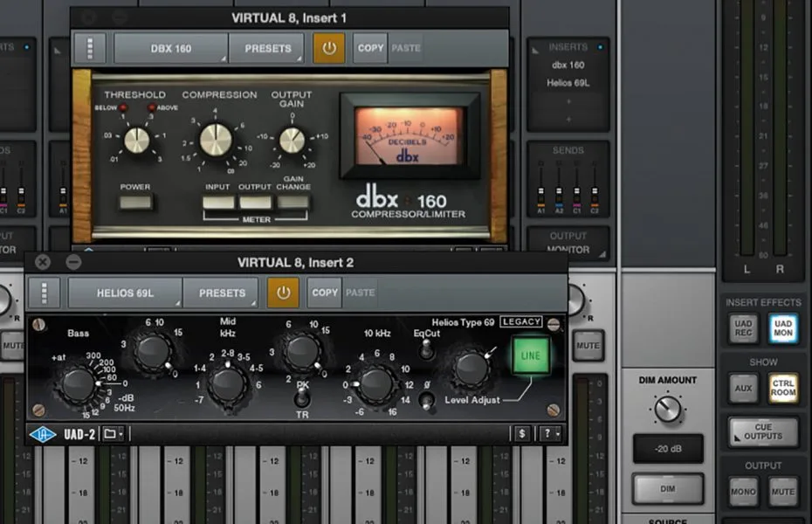
Task: Expand the INSERTS section triangle
Action: click(535, 51)
